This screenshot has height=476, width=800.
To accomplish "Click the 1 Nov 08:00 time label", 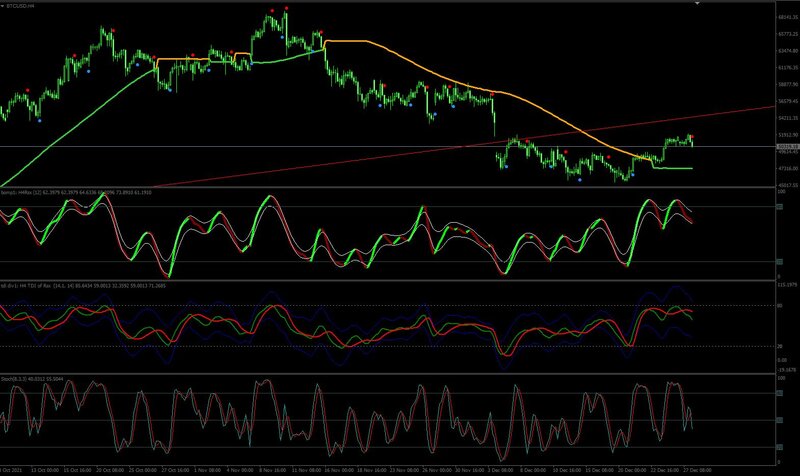I will pos(208,470).
